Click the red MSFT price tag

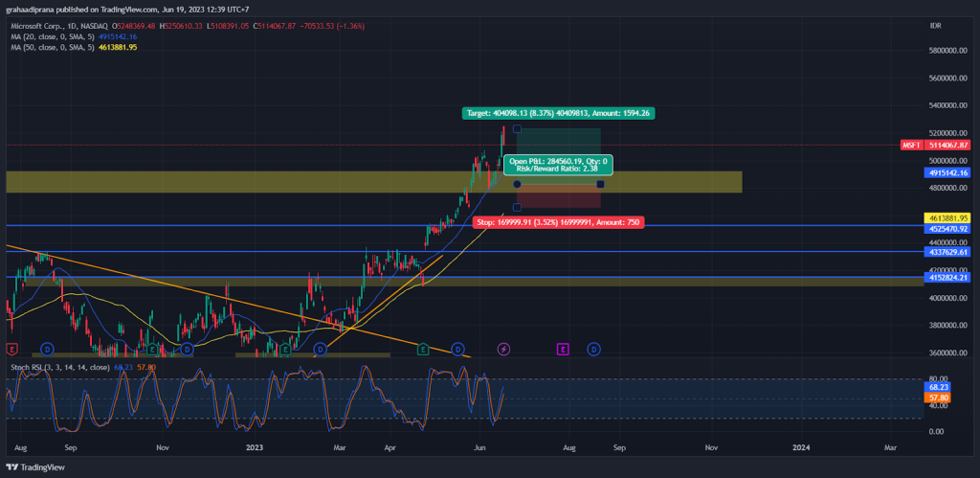pos(911,146)
